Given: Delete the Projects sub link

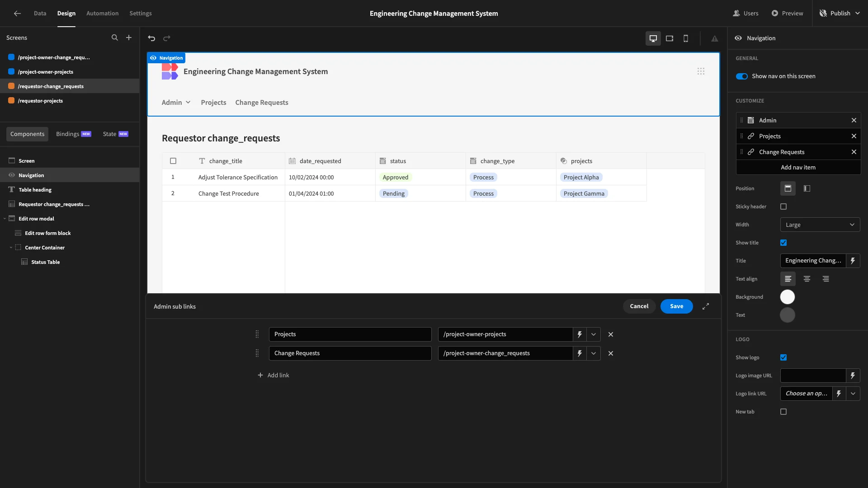Looking at the screenshot, I should point(611,334).
